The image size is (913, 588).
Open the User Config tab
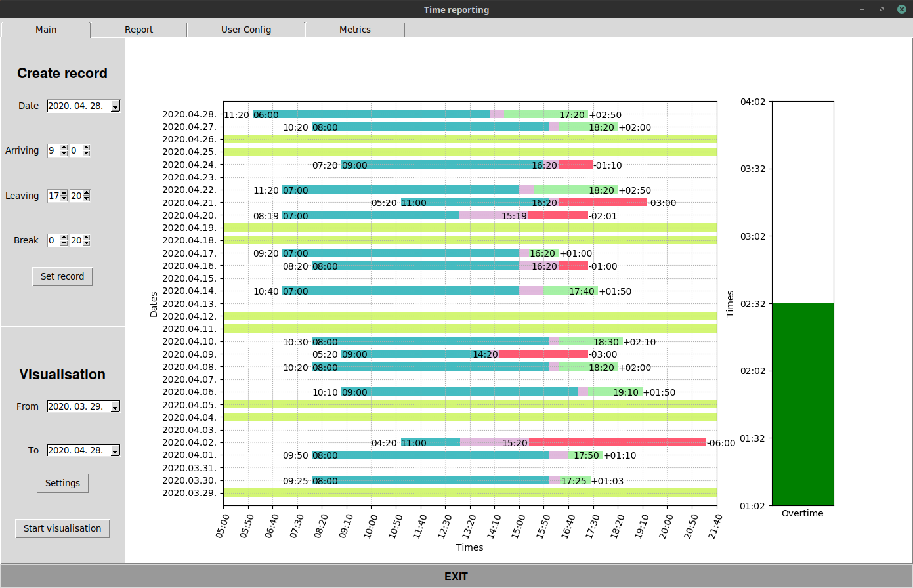coord(245,30)
